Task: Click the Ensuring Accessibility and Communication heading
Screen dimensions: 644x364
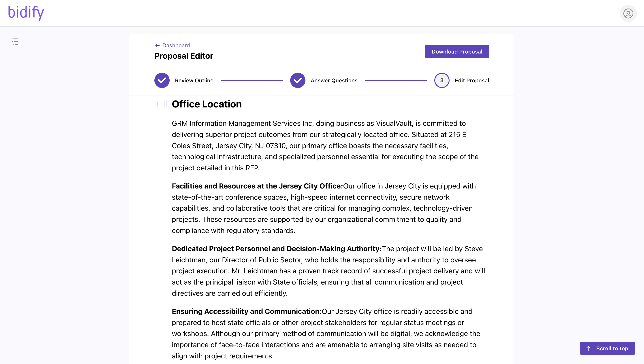Action: pos(247,311)
